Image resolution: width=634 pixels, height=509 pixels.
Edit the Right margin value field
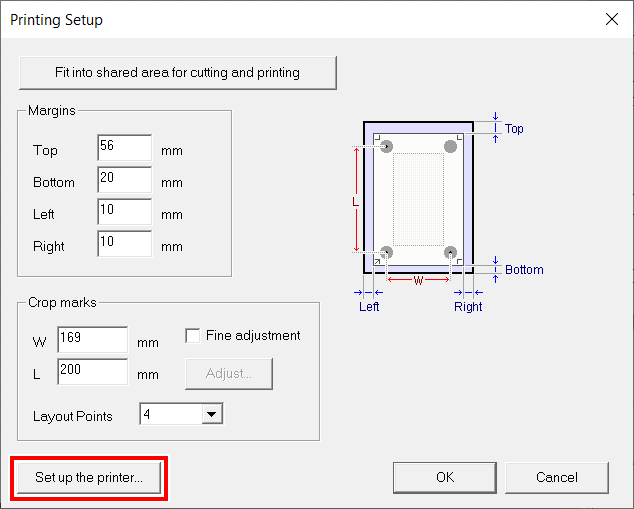(x=124, y=244)
